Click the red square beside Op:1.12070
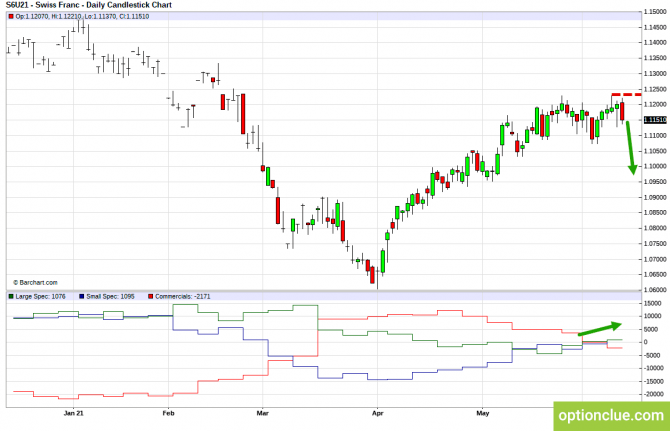This screenshot has width=670, height=431. tap(11, 17)
